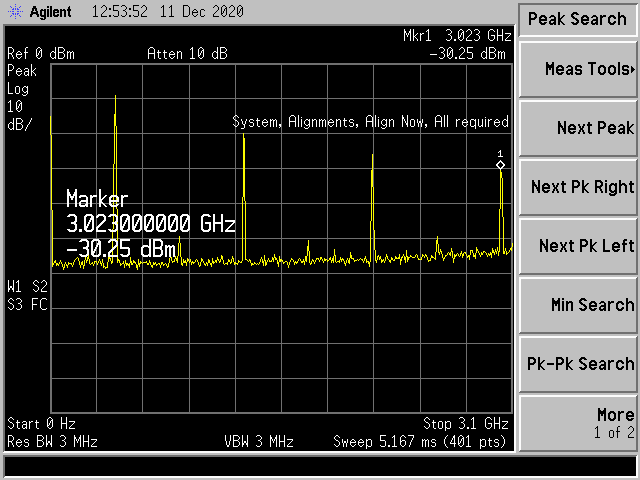The width and height of the screenshot is (640, 480).
Task: Select the Ref 0 dBm label
Action: 41,54
